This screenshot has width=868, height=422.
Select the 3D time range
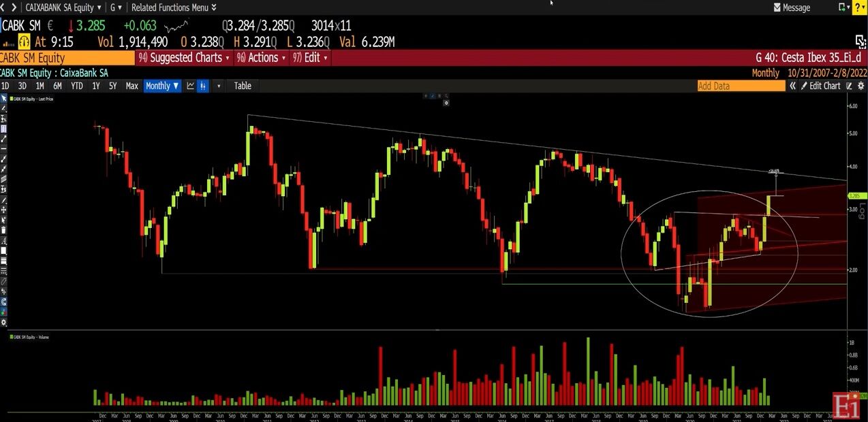[x=22, y=86]
